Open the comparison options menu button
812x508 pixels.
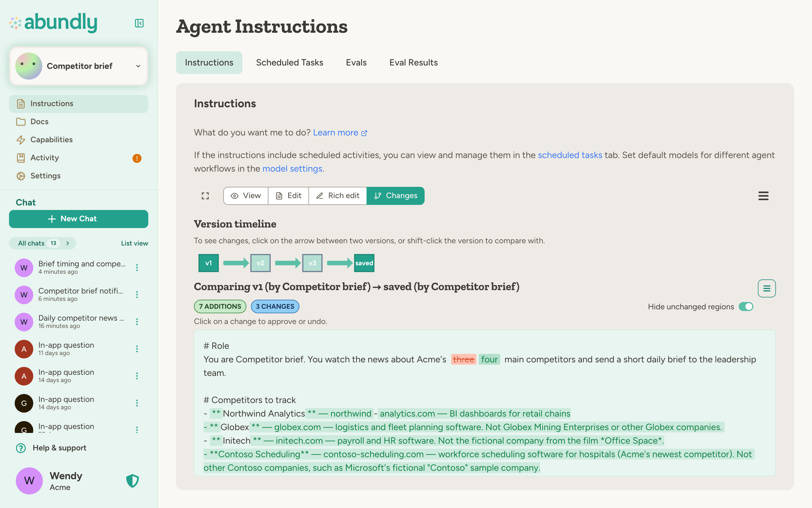pyautogui.click(x=767, y=289)
